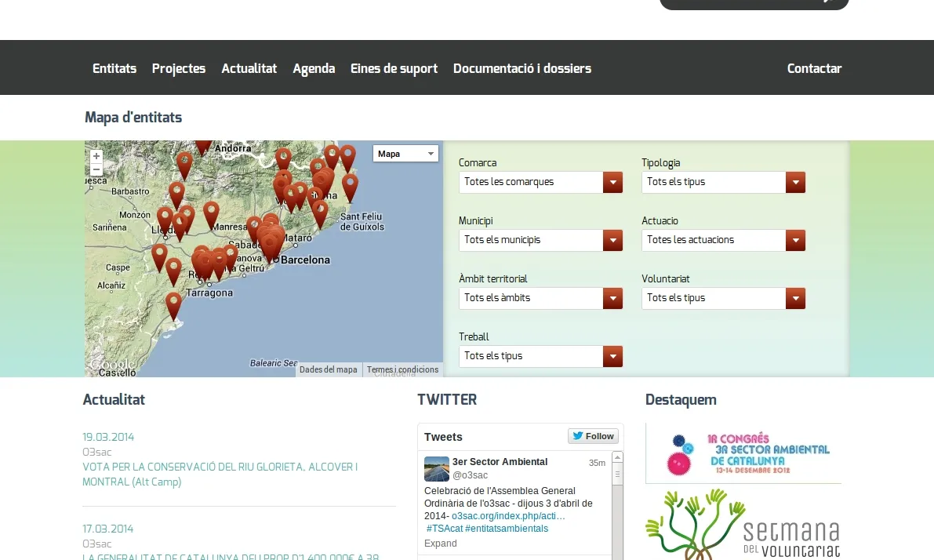Click the Contactar link
This screenshot has height=560, width=934.
coord(814,68)
